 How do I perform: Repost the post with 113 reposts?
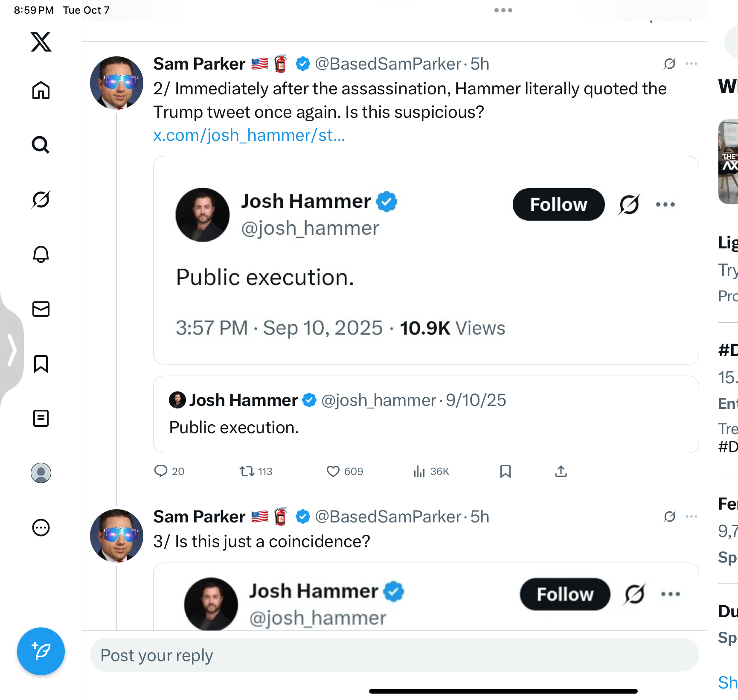[247, 471]
